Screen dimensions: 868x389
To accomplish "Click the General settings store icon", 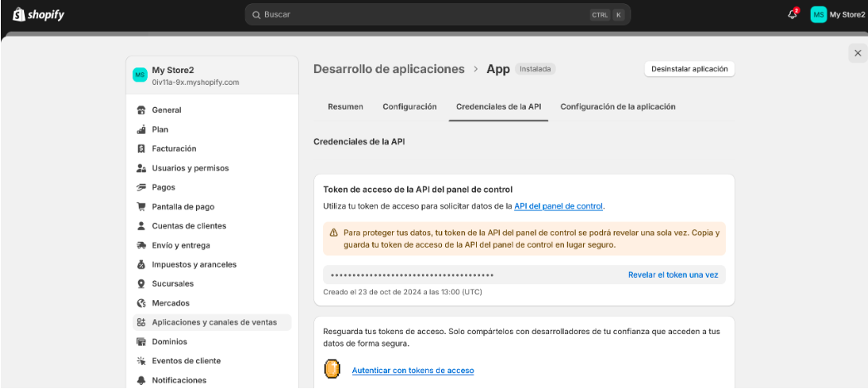I will pyautogui.click(x=141, y=111).
